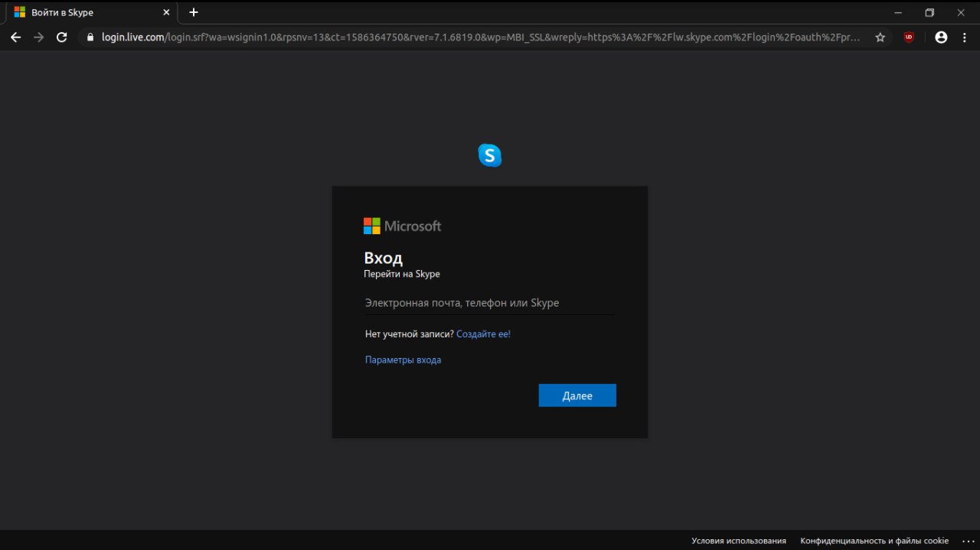
Task: Click the 'Нет учетной записи?' text
Action: (x=410, y=334)
